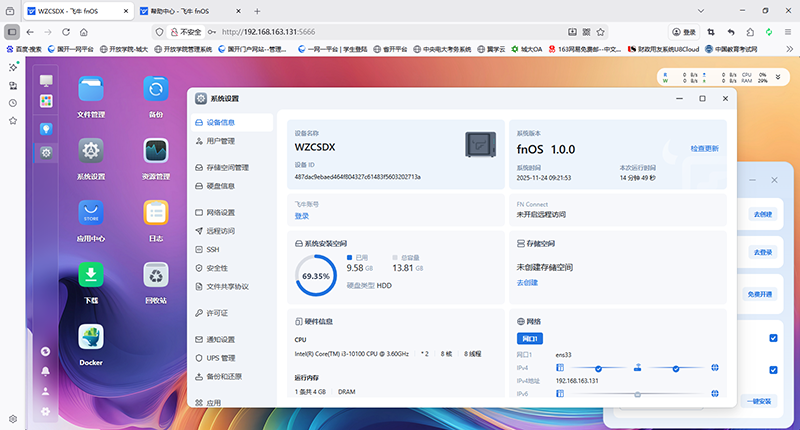
Task: Click the globe sphere icon above the bell
Action: 45,351
